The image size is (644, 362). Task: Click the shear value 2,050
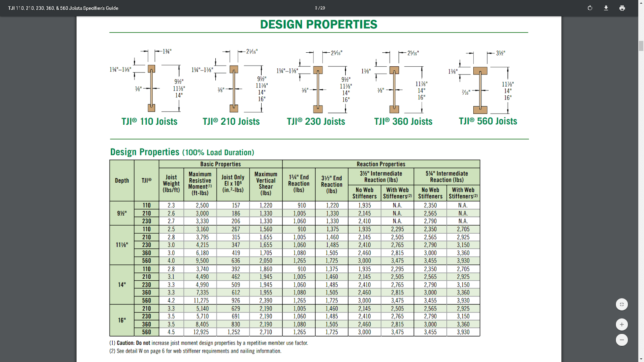266,261
